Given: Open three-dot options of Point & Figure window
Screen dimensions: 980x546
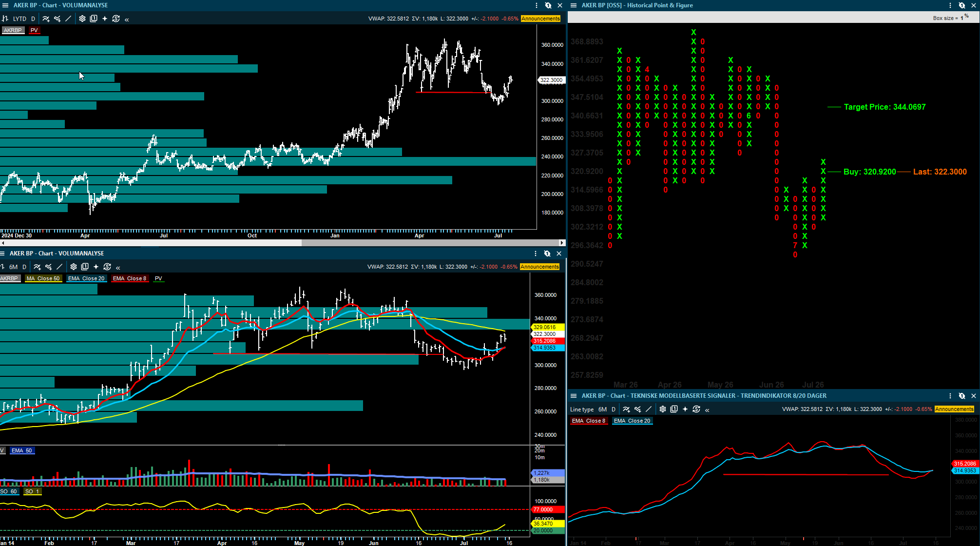Looking at the screenshot, I should point(950,5).
